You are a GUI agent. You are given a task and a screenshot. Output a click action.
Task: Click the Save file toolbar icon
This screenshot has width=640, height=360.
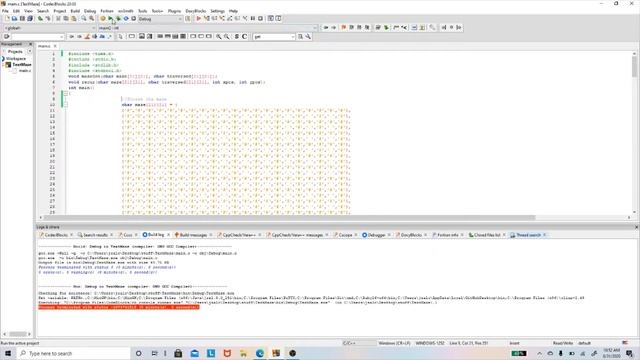pos(22,19)
